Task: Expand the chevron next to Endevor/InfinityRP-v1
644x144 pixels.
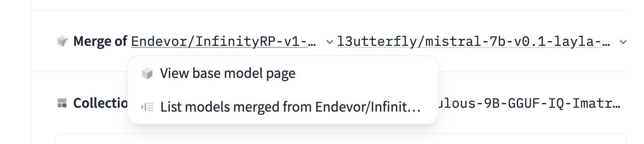Action: point(329,42)
